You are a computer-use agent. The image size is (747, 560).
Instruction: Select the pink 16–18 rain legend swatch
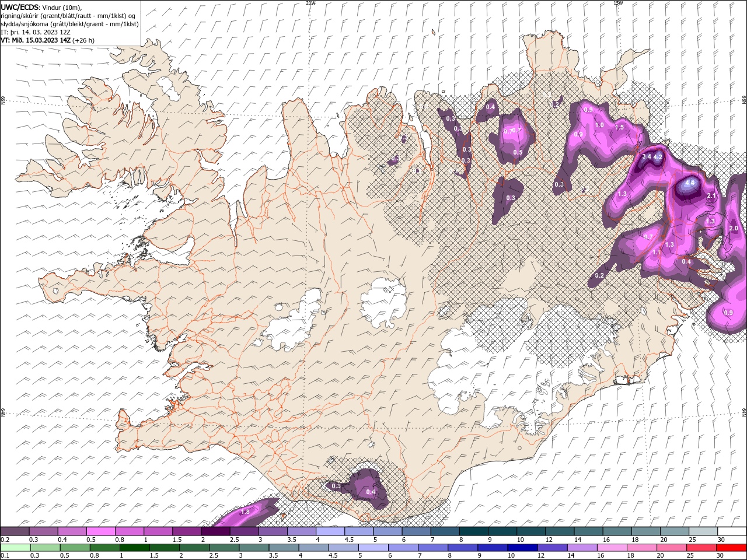tap(612, 548)
